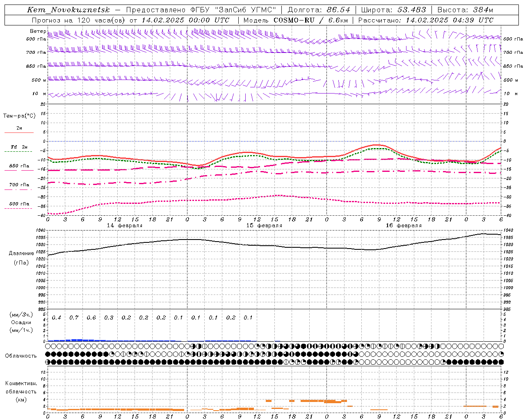
Task: Click the 'Давление' pressure panel label
Action: click(x=21, y=253)
